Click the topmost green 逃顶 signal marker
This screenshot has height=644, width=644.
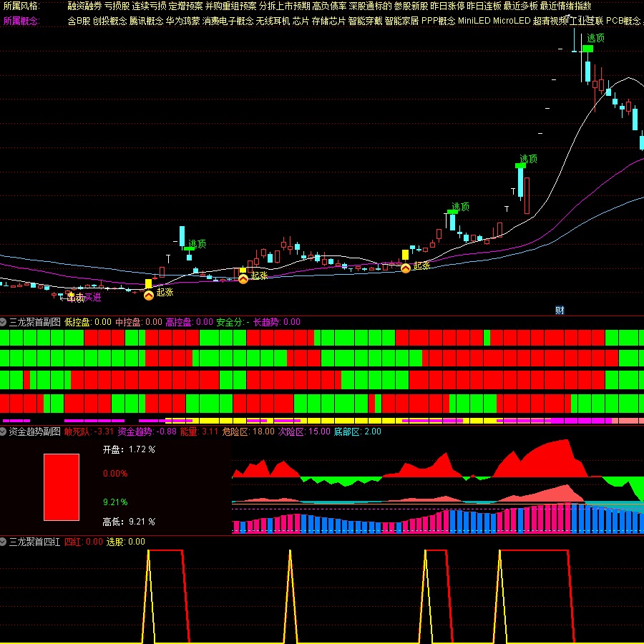pos(587,48)
